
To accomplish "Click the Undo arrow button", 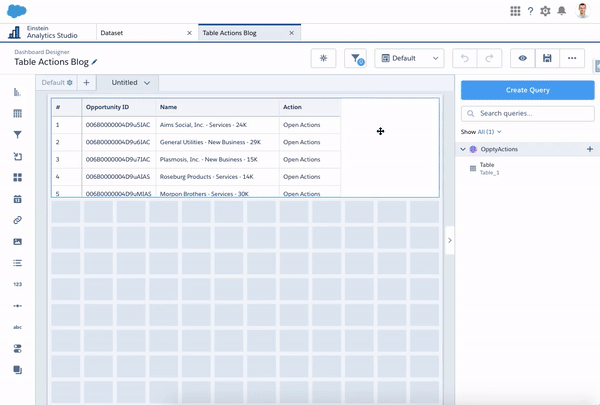I will coord(465,58).
